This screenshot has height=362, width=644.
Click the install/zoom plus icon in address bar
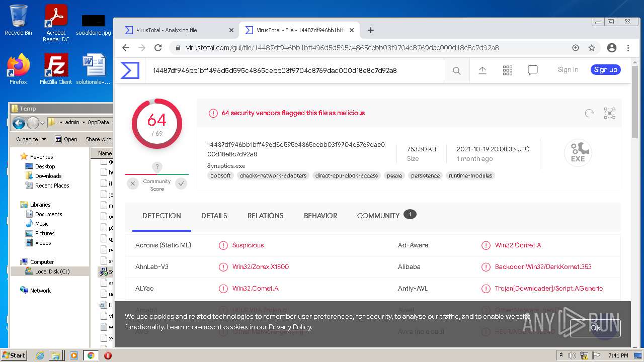click(576, 48)
